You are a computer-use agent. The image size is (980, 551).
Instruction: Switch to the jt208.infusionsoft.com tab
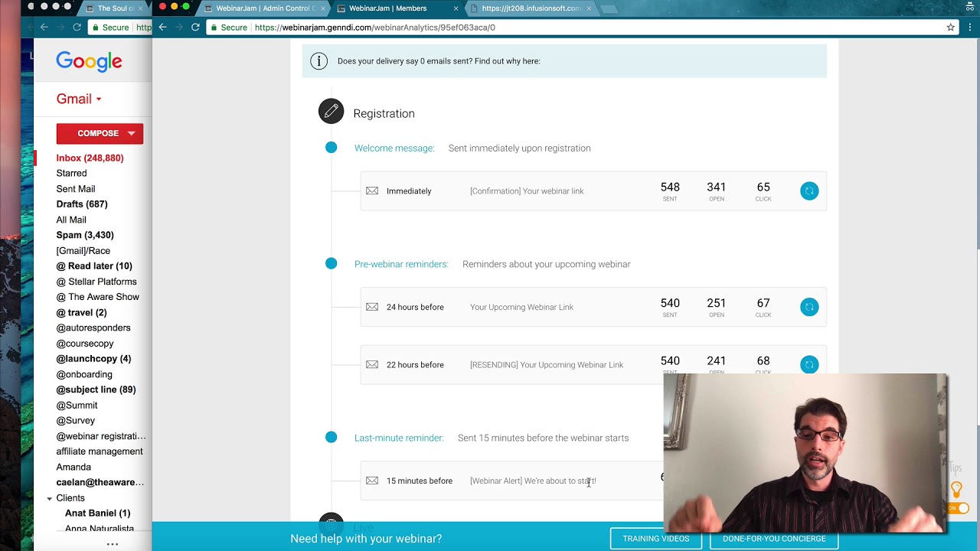click(531, 8)
